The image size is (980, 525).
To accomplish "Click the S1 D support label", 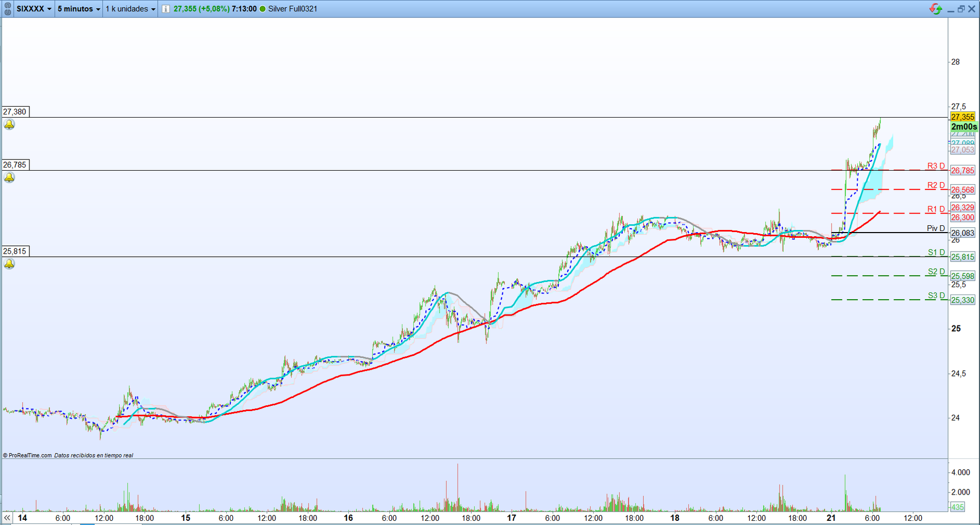I will pyautogui.click(x=936, y=253).
